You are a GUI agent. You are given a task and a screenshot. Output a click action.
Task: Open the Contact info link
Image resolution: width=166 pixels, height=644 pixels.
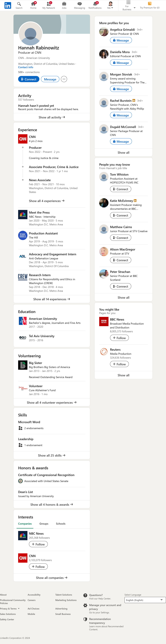[x=25, y=67]
